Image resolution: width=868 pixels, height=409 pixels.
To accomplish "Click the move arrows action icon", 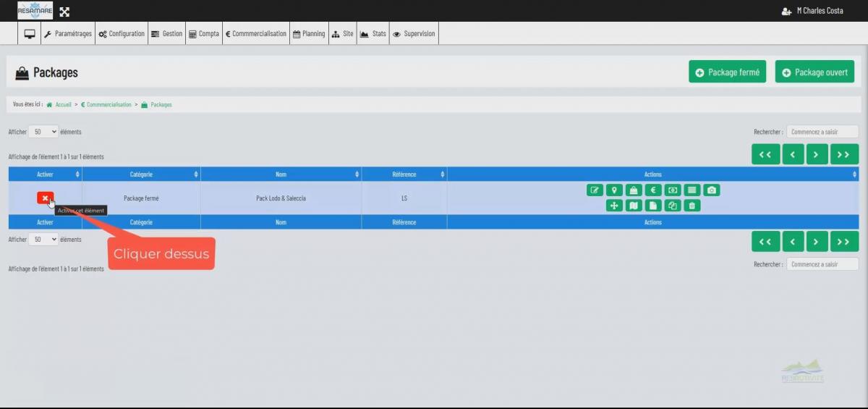I will tap(614, 206).
